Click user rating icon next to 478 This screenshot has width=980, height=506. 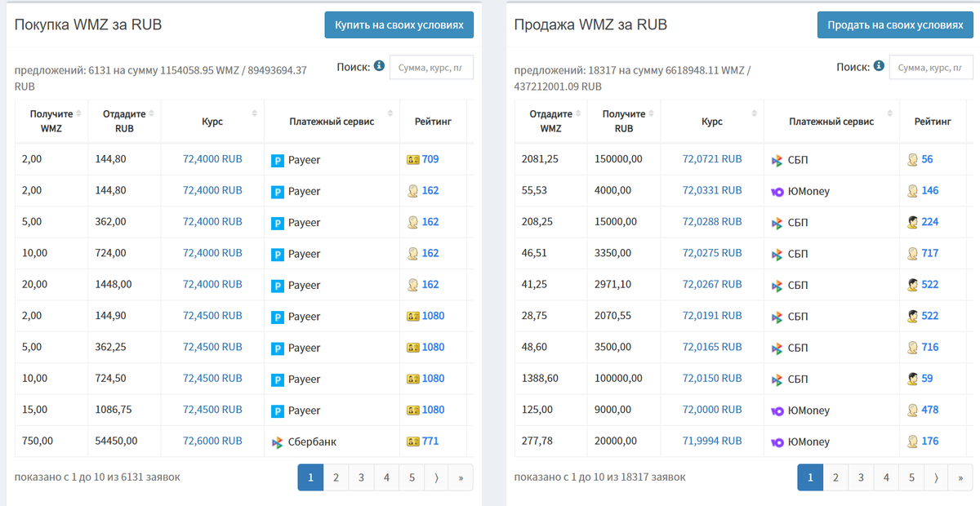tap(913, 411)
